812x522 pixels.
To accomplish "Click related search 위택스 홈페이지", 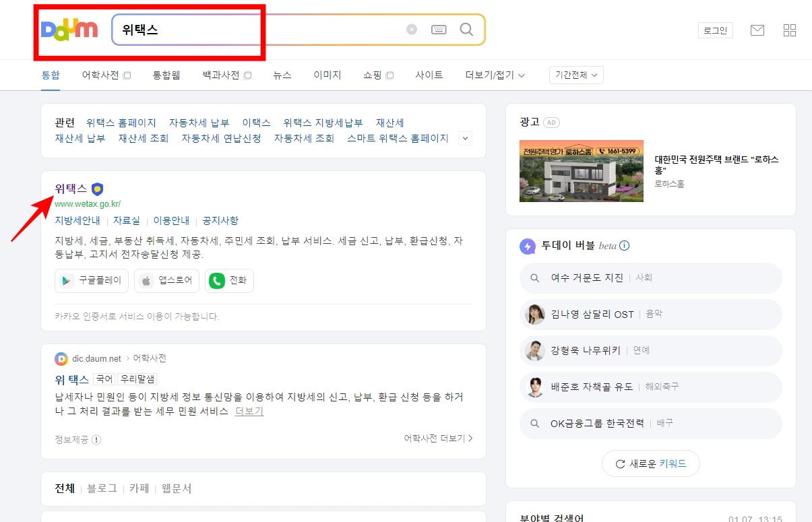I will (121, 123).
